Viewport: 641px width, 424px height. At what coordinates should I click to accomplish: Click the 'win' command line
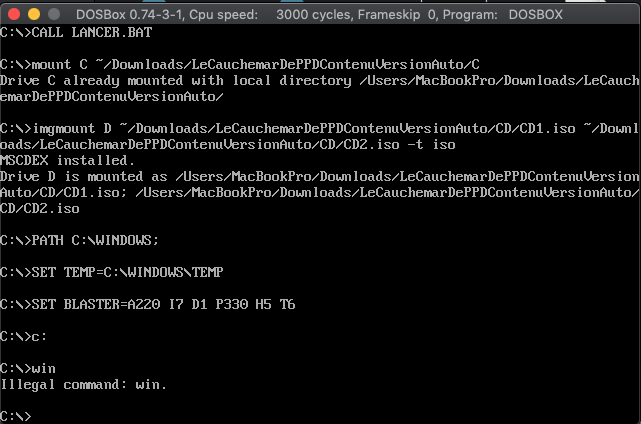pos(28,368)
